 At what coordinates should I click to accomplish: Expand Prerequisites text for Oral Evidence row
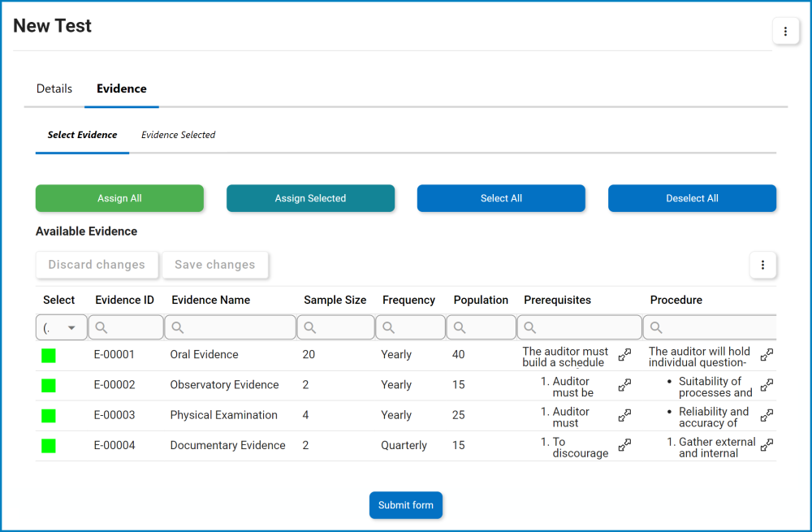click(624, 355)
